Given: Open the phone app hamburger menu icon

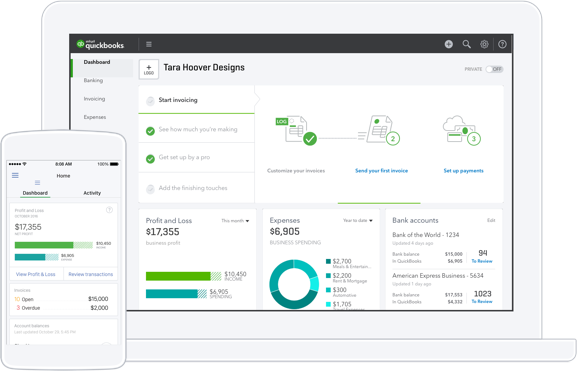Looking at the screenshot, I should point(15,175).
